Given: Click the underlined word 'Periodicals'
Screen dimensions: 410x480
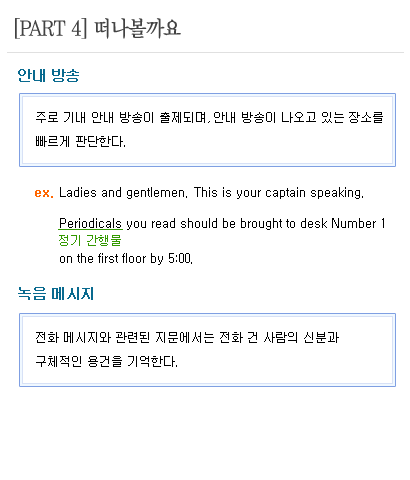Looking at the screenshot, I should [90, 224].
